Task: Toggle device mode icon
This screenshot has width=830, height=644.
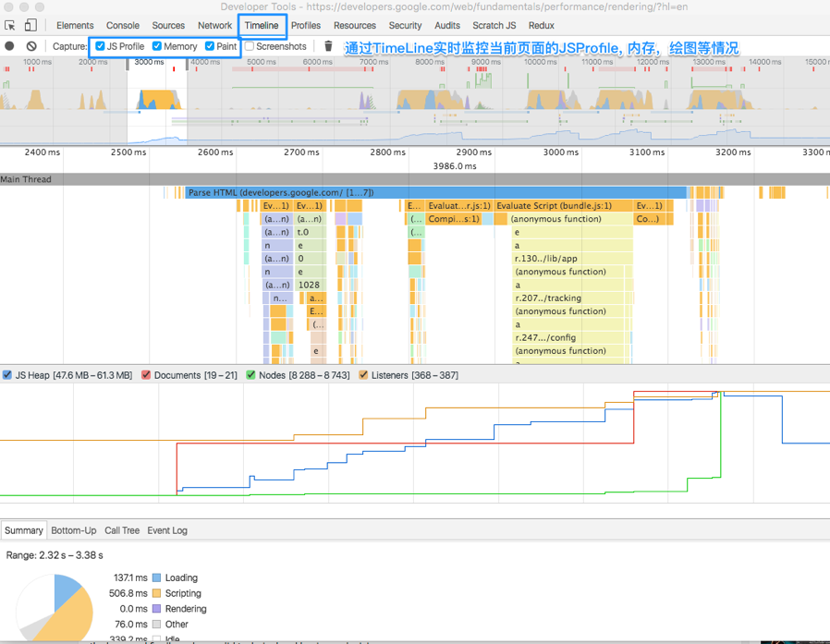Action: (x=31, y=26)
